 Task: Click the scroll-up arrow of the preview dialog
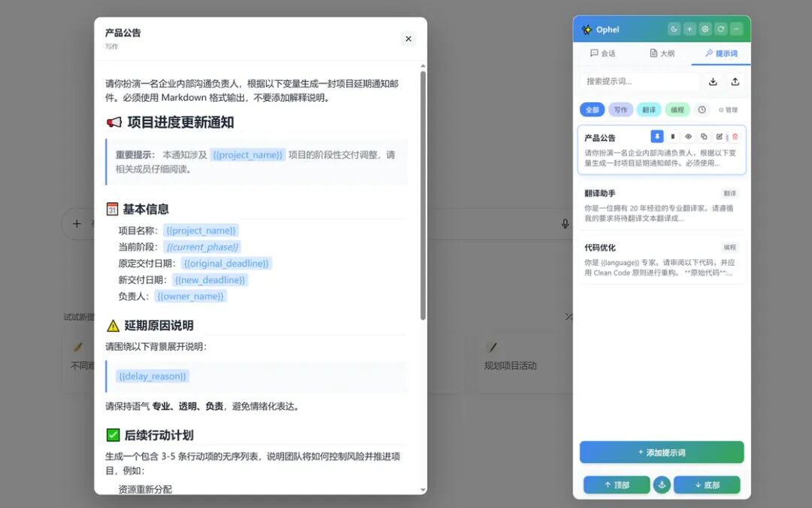coord(423,66)
